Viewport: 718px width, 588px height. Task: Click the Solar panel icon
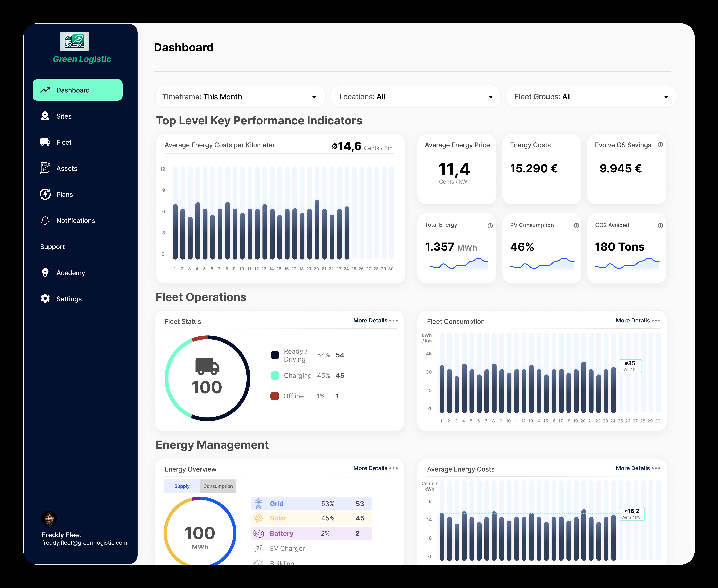pos(259,518)
